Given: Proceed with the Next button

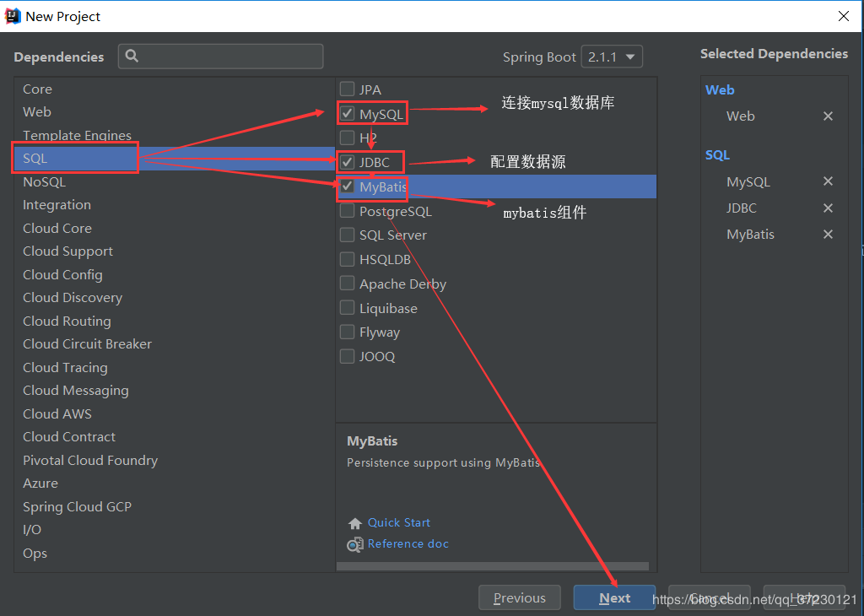Looking at the screenshot, I should [614, 597].
